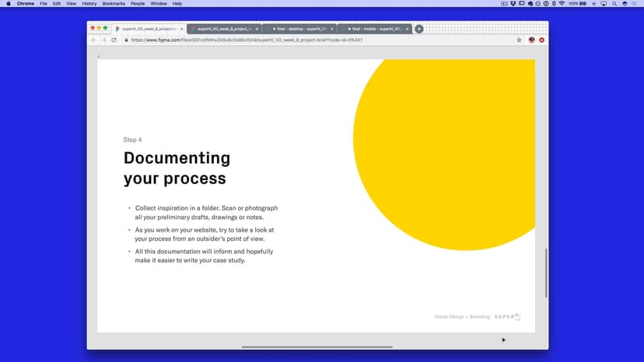
Task: Click the padlock site info icon
Action: pos(127,40)
